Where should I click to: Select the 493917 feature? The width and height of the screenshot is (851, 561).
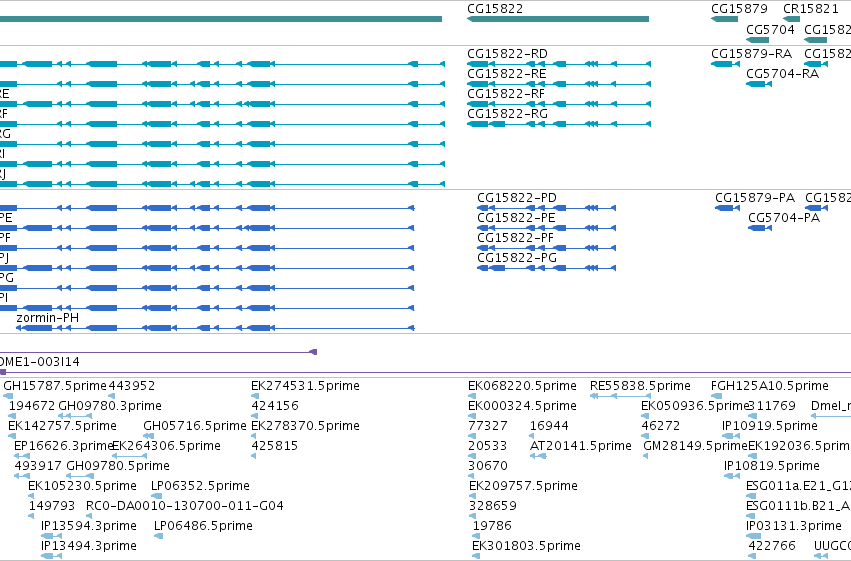coord(22,476)
